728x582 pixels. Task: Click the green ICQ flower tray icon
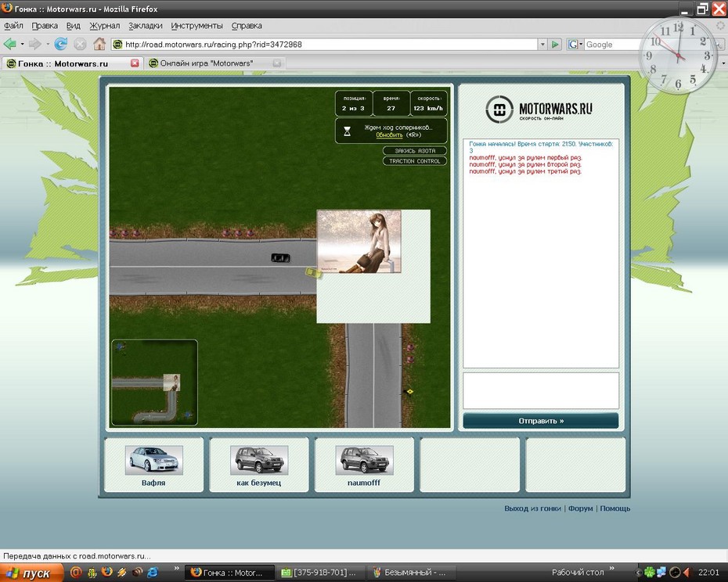tap(649, 573)
